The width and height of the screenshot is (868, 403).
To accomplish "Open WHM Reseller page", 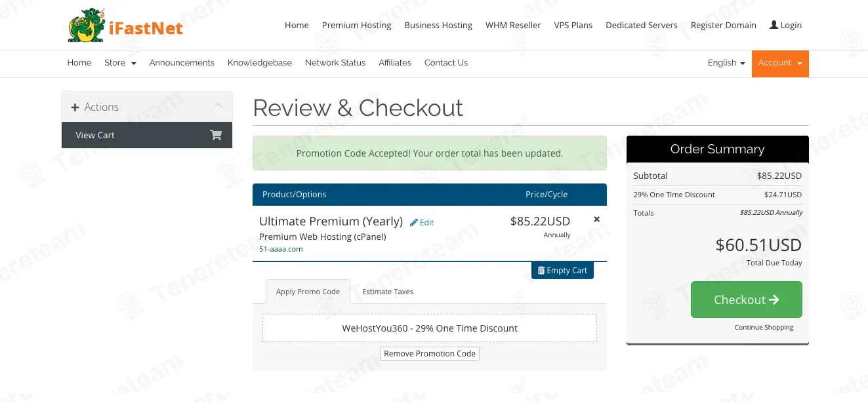I will pyautogui.click(x=513, y=26).
